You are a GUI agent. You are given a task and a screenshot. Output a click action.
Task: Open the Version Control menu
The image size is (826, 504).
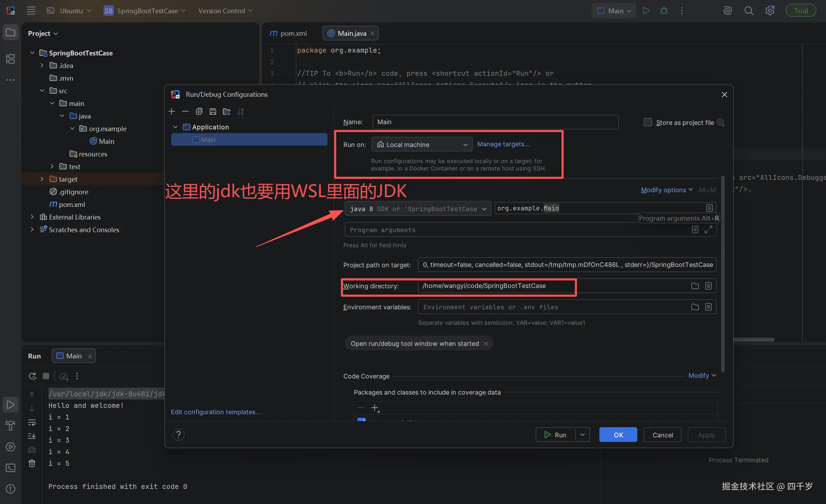click(224, 11)
